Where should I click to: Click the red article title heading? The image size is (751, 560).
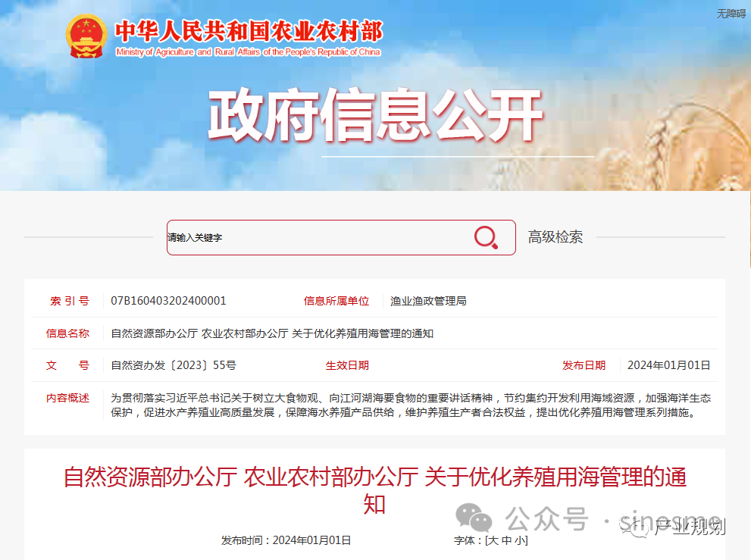click(375, 490)
